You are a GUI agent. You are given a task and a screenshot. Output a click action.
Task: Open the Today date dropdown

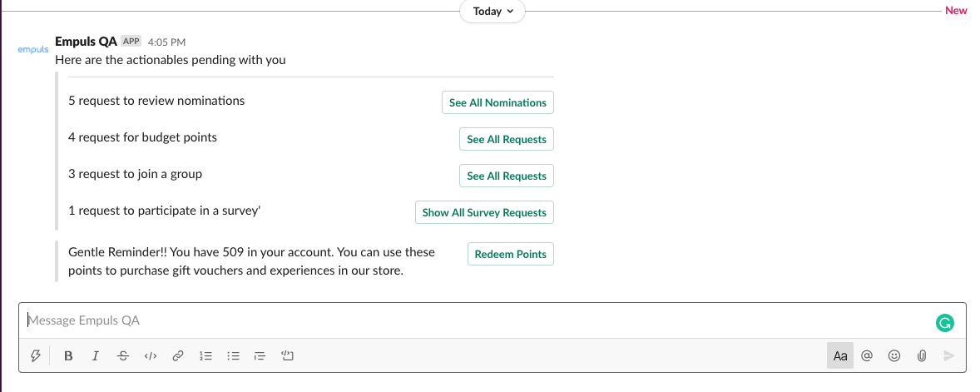coord(492,12)
